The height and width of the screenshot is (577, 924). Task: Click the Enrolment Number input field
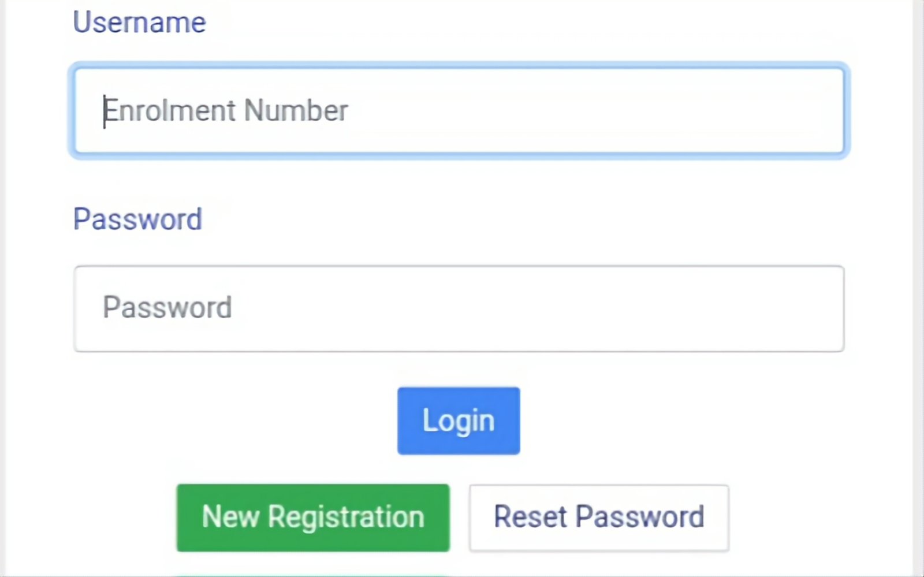[x=459, y=110]
